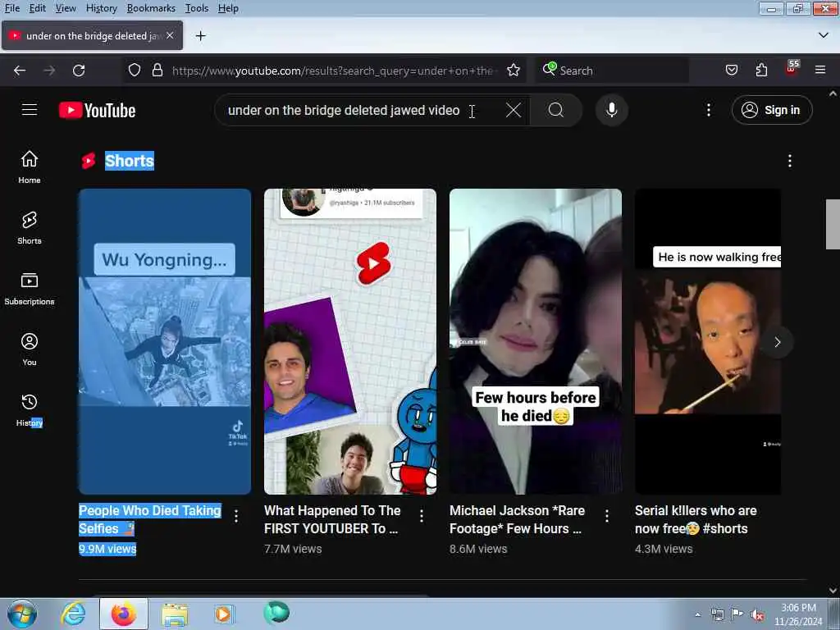Screen dimensions: 840x630
Task: Click the page vertical scrollbar thumb
Action: click(x=833, y=224)
